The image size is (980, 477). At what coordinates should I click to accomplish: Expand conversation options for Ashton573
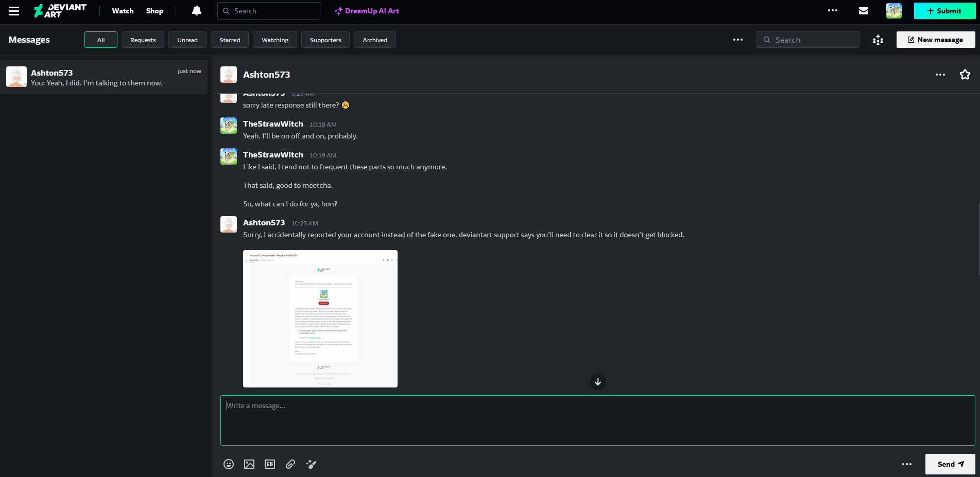click(940, 75)
